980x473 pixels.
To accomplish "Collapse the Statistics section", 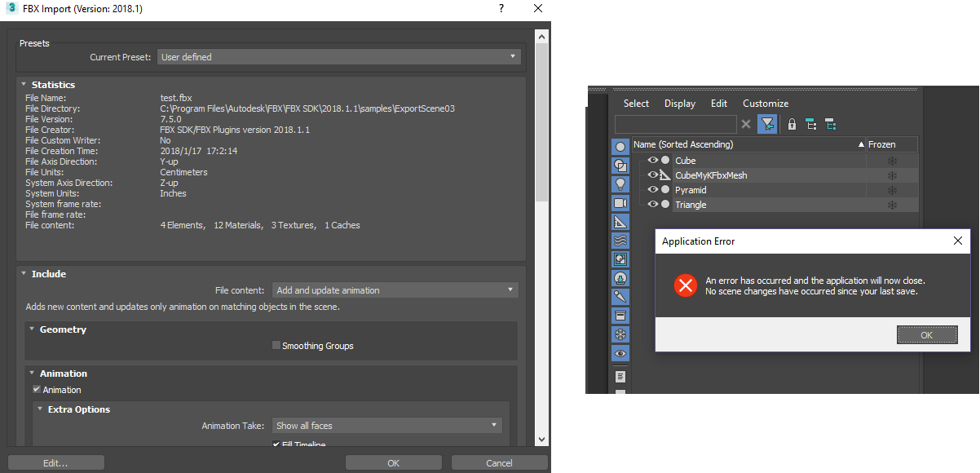I will coord(24,85).
